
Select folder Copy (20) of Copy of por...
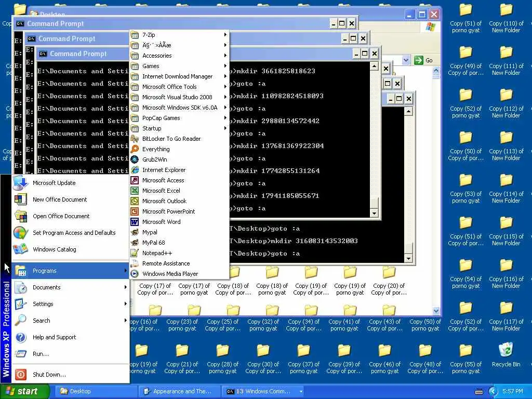pos(389,282)
